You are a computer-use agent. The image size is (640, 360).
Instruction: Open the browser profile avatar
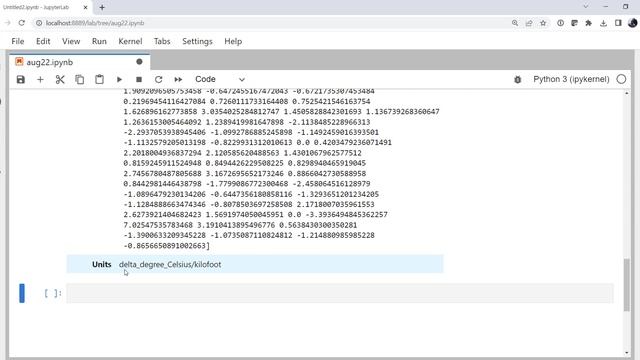pyautogui.click(x=633, y=23)
